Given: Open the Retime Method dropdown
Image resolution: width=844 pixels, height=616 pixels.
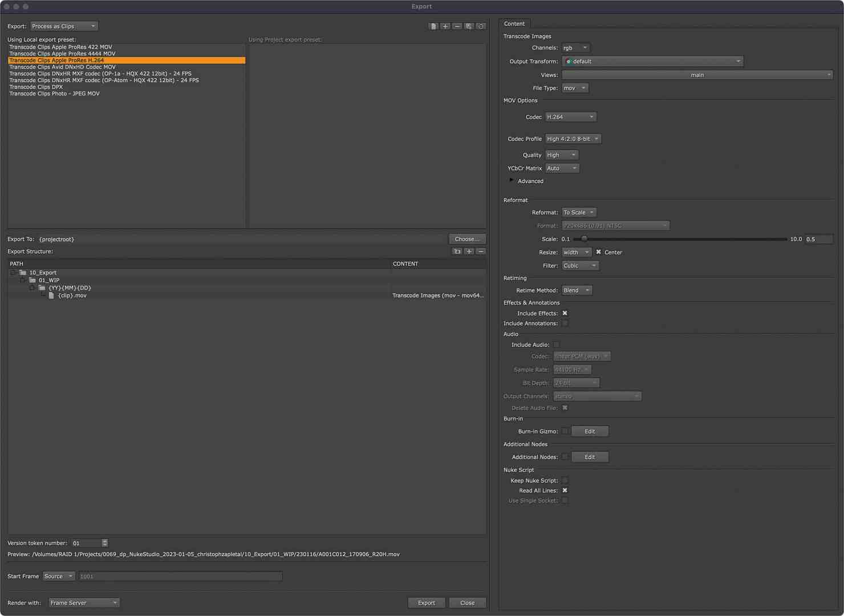Looking at the screenshot, I should coord(576,290).
